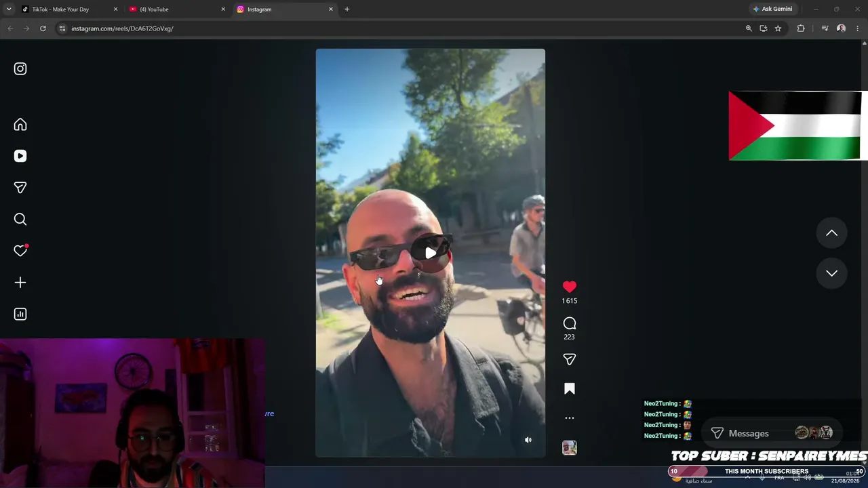Create a new post with plus icon

20,283
